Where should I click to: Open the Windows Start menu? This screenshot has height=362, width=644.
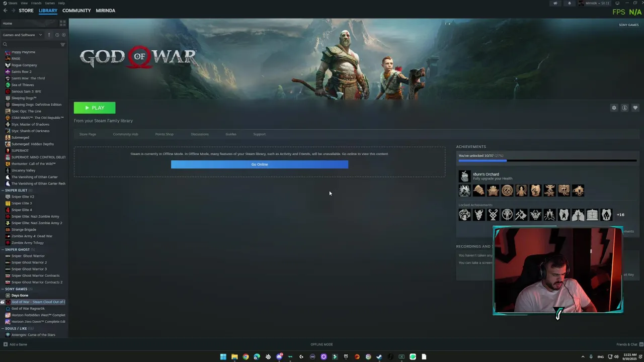point(223,357)
